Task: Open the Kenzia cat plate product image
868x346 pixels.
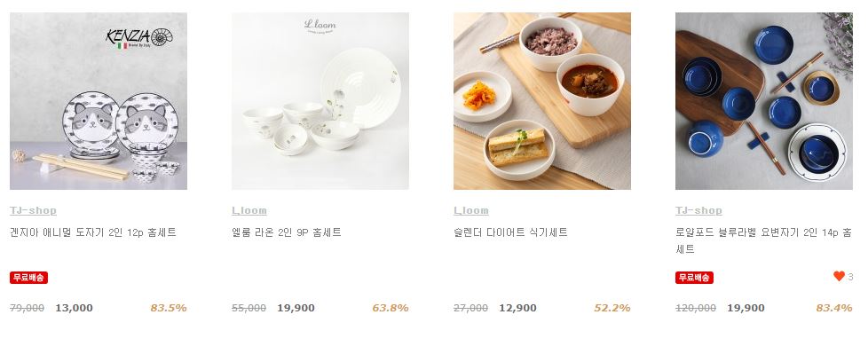Action: coord(99,101)
